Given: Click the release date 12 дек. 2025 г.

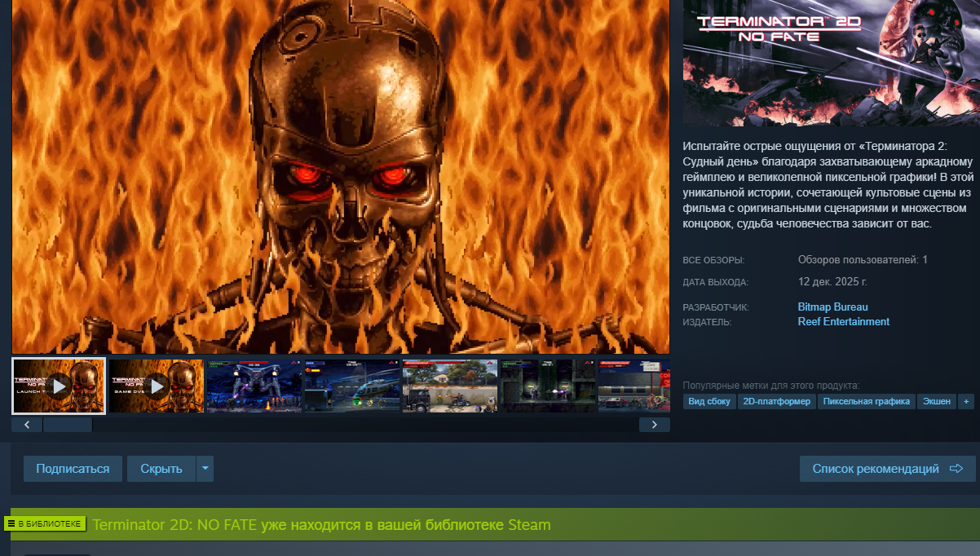Looking at the screenshot, I should (x=832, y=282).
